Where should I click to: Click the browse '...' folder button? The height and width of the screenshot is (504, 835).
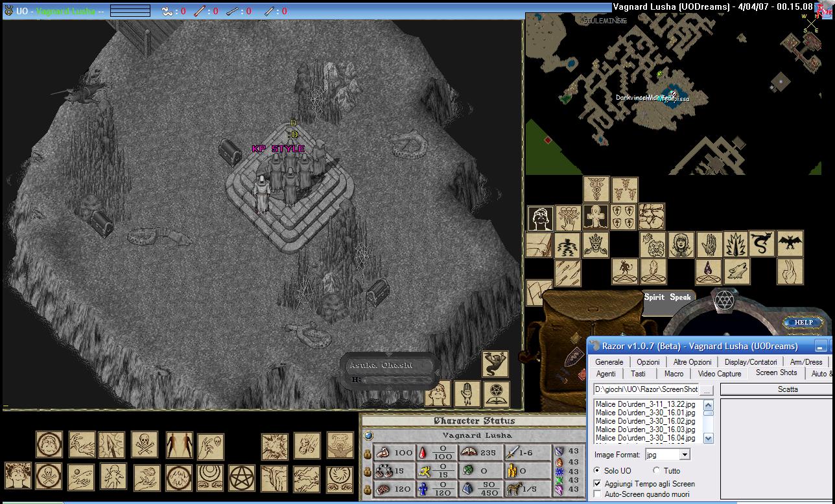(707, 389)
